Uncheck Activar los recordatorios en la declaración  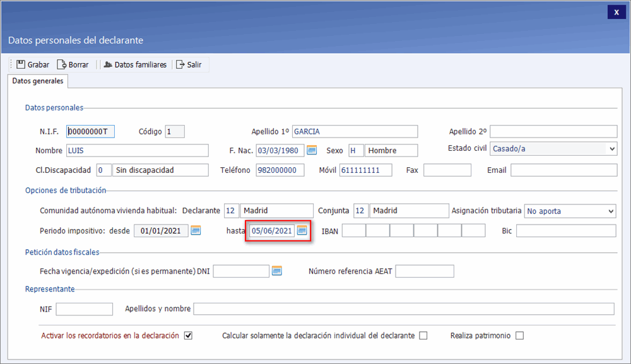click(188, 336)
